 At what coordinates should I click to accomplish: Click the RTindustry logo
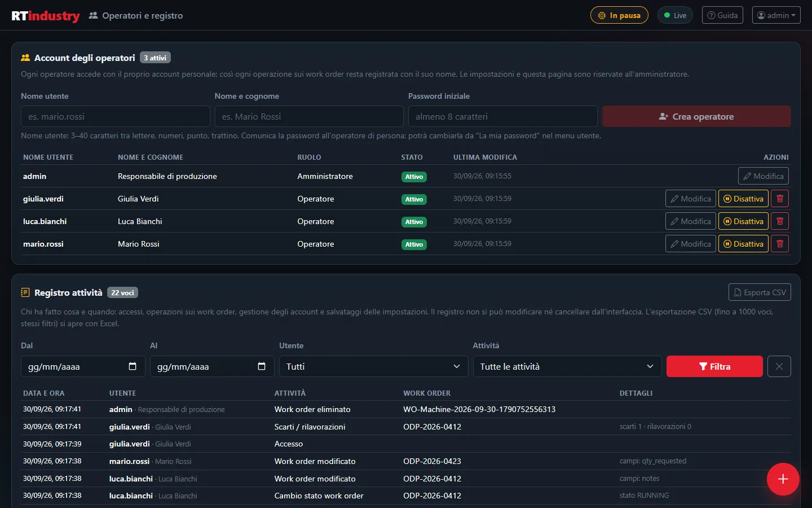coord(46,16)
